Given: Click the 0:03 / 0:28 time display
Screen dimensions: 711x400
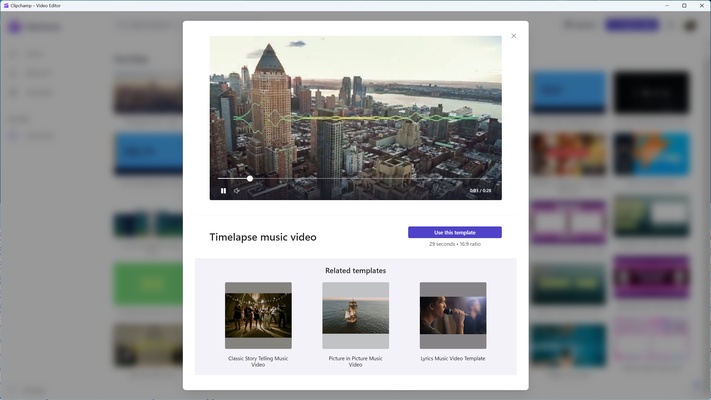Looking at the screenshot, I should 480,191.
